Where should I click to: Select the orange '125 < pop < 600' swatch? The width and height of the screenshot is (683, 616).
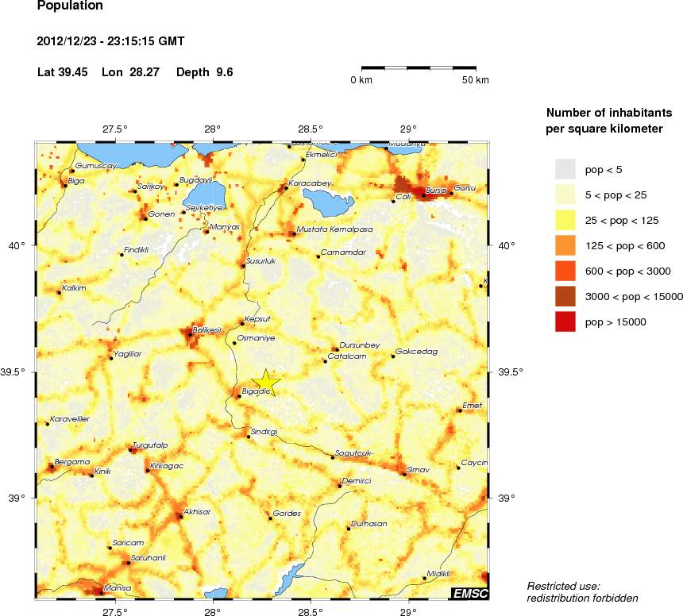click(565, 245)
